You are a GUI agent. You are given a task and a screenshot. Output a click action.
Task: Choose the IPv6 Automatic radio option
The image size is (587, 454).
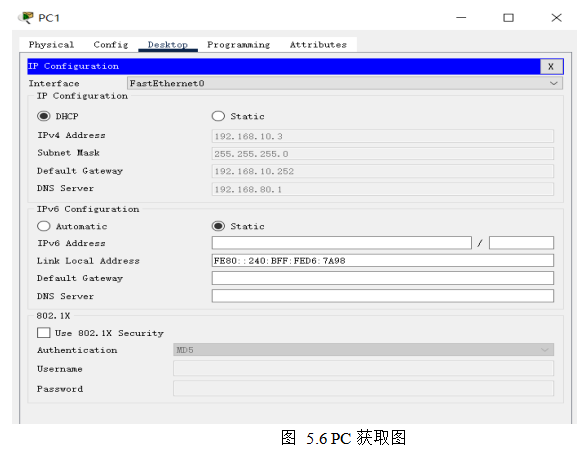pyautogui.click(x=44, y=226)
